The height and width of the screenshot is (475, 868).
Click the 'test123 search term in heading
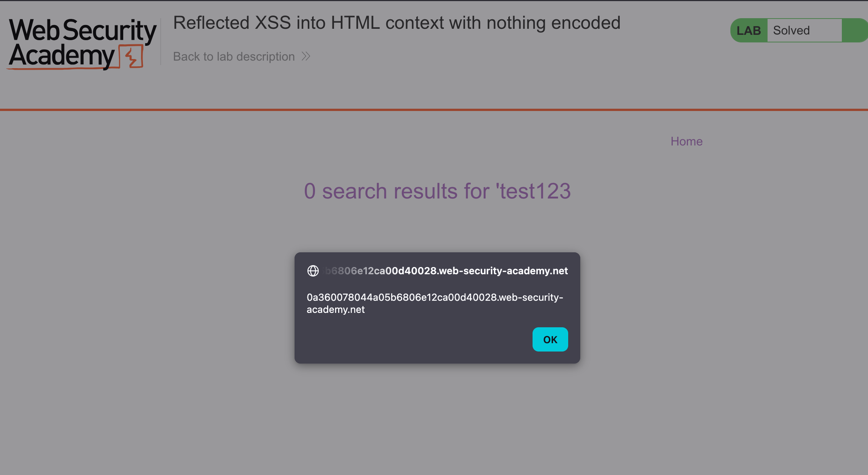coord(533,191)
